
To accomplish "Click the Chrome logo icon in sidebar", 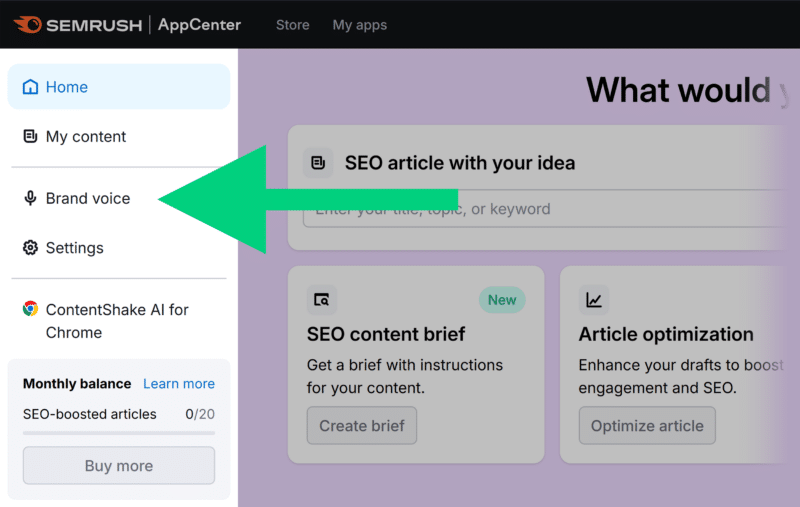I will (30, 309).
